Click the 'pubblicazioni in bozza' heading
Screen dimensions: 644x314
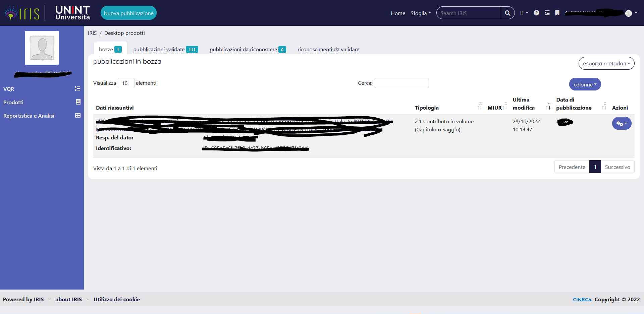[127, 61]
